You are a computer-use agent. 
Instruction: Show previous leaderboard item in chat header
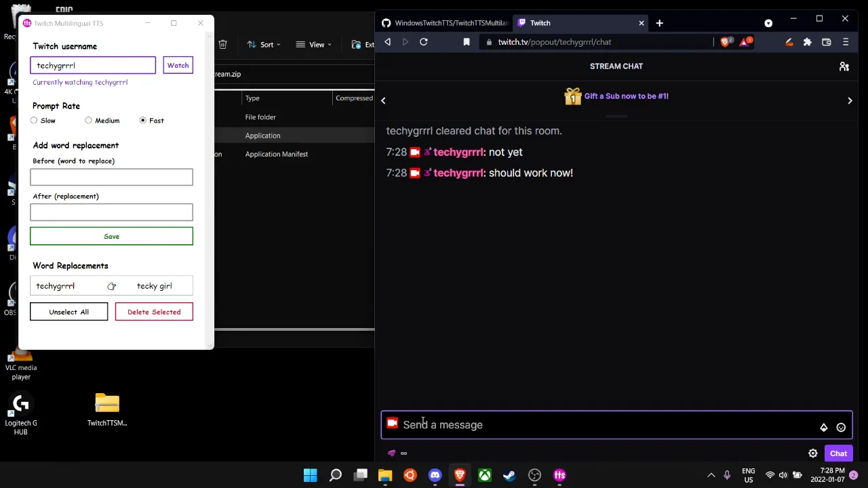pos(383,100)
